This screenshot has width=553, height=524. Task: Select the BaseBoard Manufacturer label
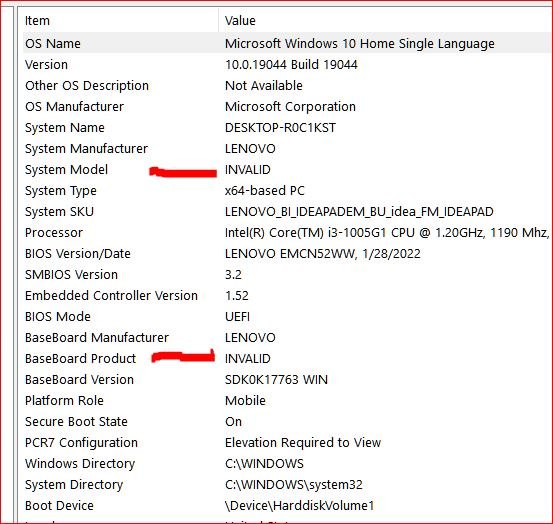click(97, 338)
